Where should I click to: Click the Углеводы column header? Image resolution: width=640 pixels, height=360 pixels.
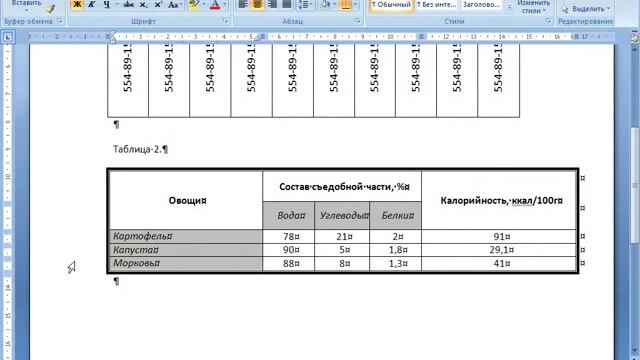[342, 216]
